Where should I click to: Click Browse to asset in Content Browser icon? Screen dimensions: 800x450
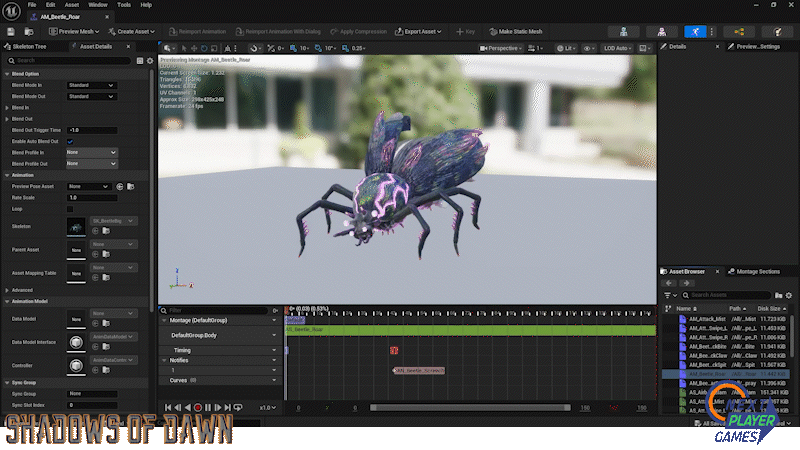29,32
